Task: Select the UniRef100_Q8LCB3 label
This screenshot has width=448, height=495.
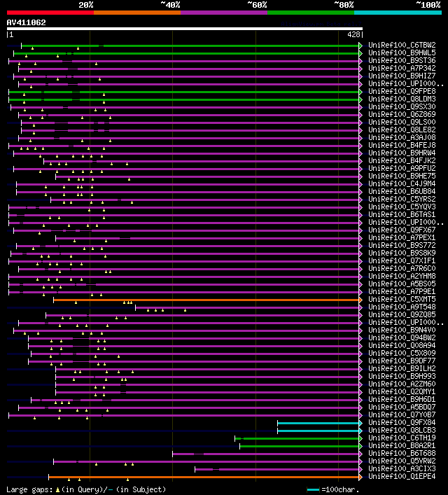Action: [402, 431]
